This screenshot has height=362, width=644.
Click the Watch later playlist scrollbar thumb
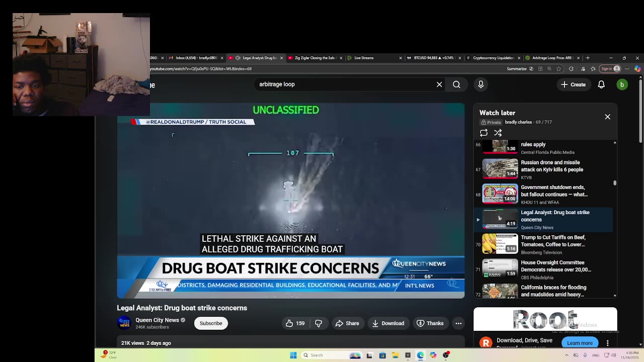(x=615, y=183)
